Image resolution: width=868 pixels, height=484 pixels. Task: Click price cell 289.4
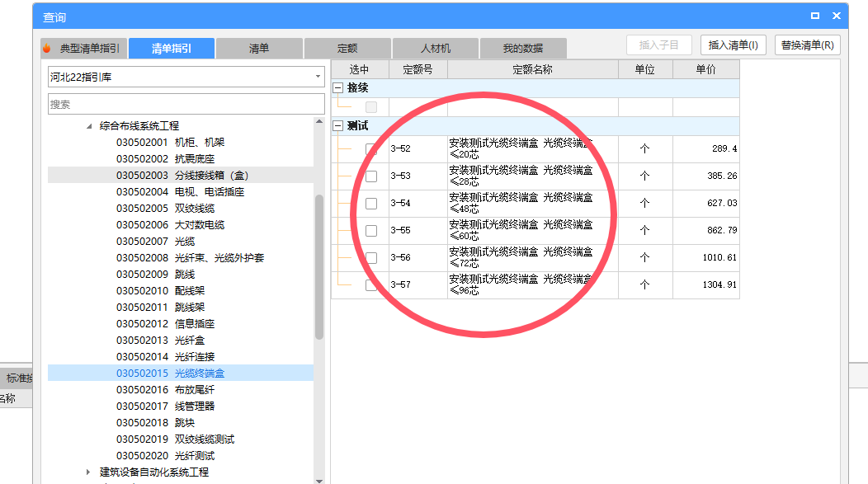pos(706,148)
